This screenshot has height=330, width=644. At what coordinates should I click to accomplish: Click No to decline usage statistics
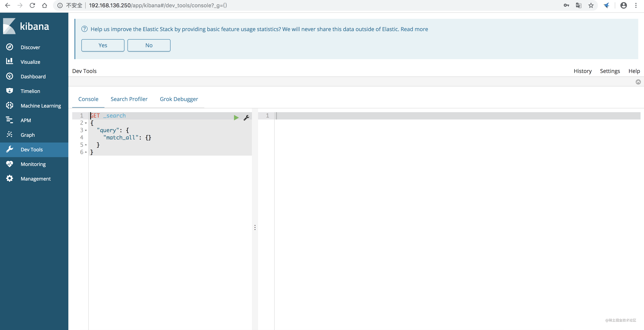[x=149, y=45]
